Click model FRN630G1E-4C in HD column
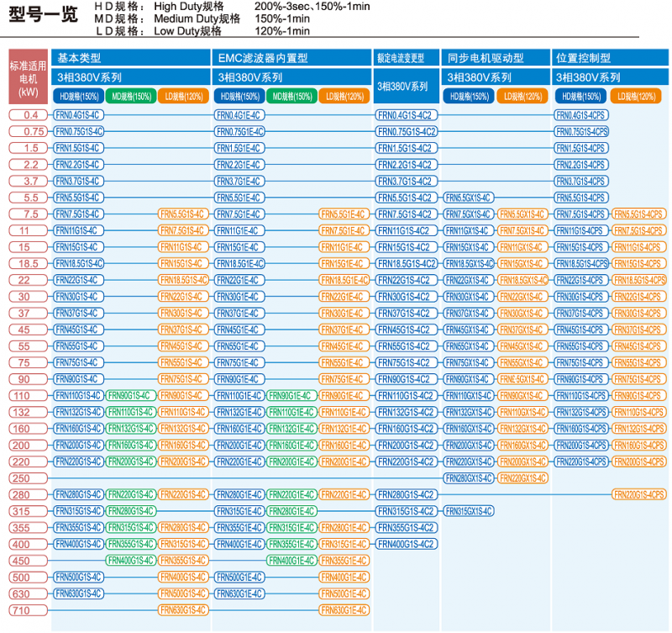Image resolution: width=672 pixels, height=633 pixels. [239, 594]
